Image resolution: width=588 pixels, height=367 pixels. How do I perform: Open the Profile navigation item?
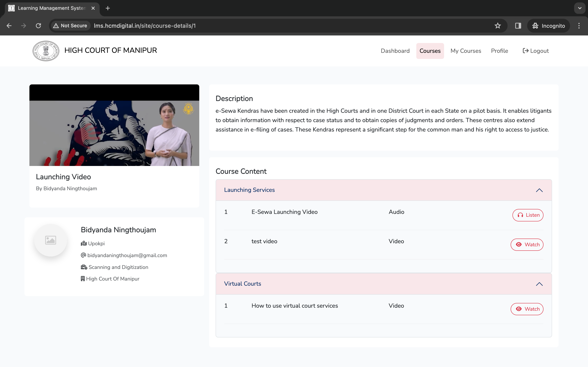click(x=499, y=51)
